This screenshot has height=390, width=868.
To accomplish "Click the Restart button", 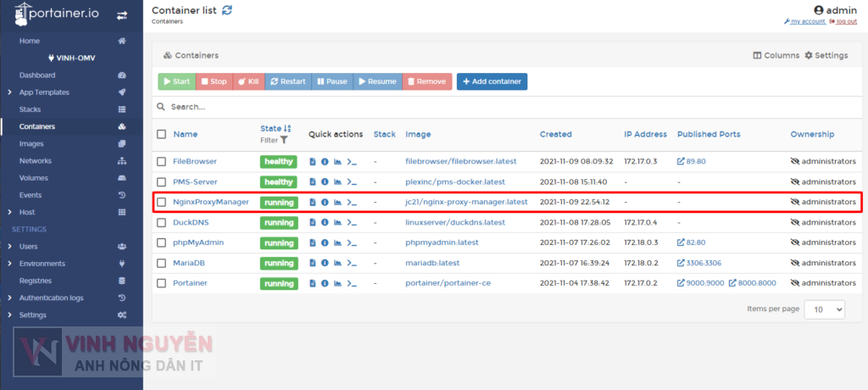I will point(288,81).
